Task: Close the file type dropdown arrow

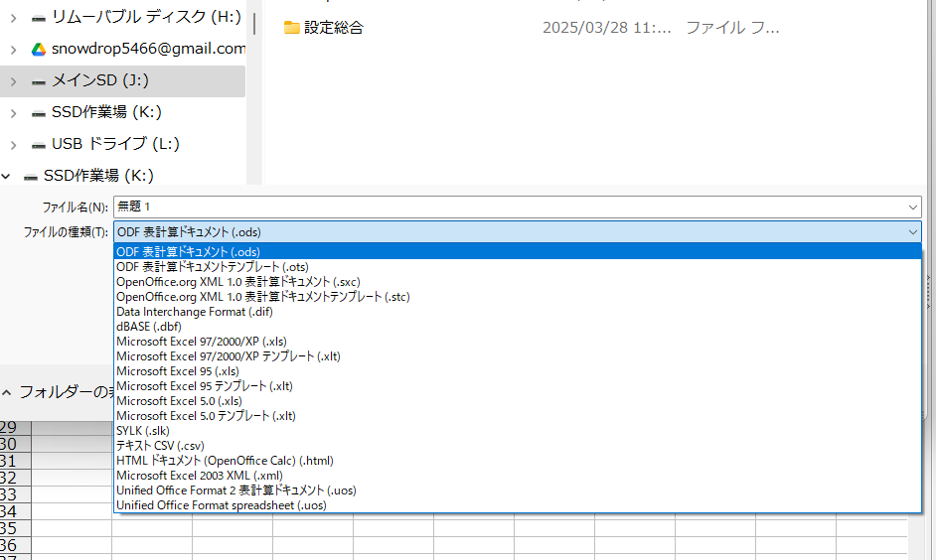Action: pyautogui.click(x=913, y=232)
